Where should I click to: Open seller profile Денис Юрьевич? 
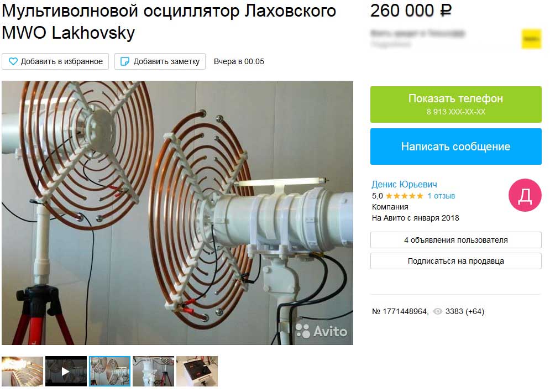tap(404, 184)
